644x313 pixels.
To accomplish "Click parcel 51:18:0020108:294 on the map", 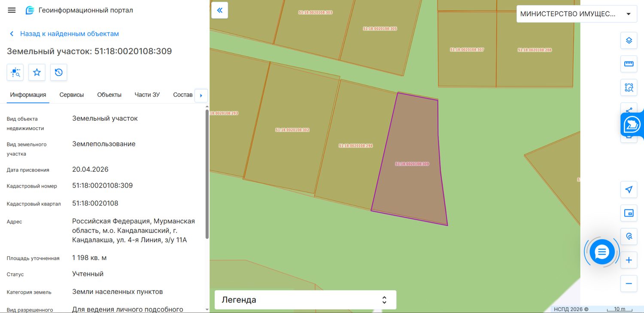I will click(x=355, y=146).
